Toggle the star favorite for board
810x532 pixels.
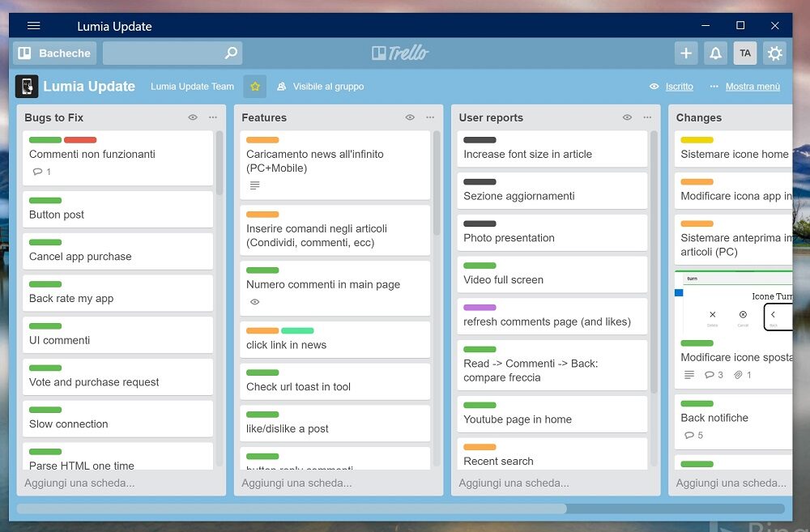pyautogui.click(x=254, y=87)
